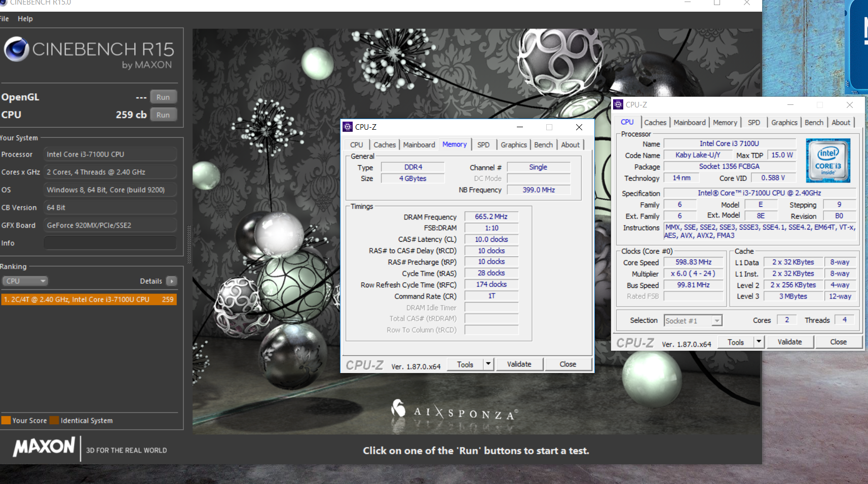
Task: Maximize the Cinebench window
Action: [717, 3]
